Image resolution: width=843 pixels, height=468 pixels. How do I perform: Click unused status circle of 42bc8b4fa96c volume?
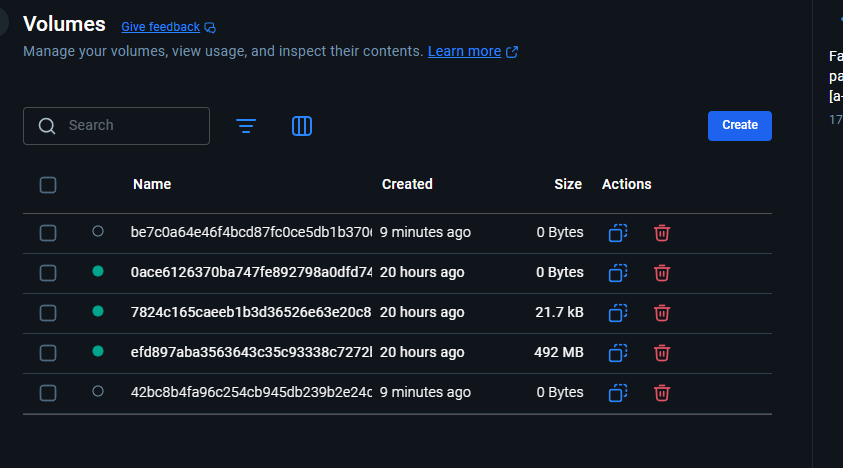click(98, 391)
